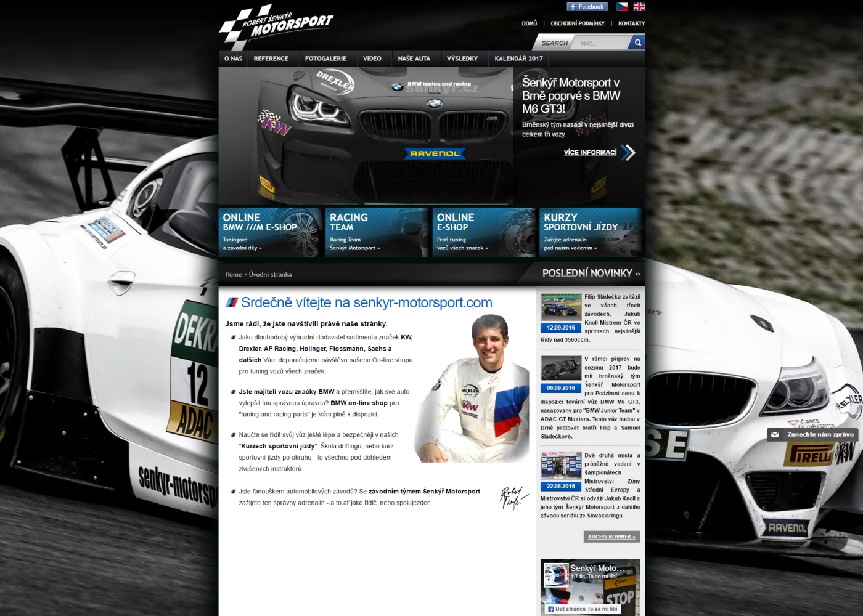Open the ONLINE BMW ///M E-SHOP tile
The height and width of the screenshot is (616, 863).
point(270,232)
